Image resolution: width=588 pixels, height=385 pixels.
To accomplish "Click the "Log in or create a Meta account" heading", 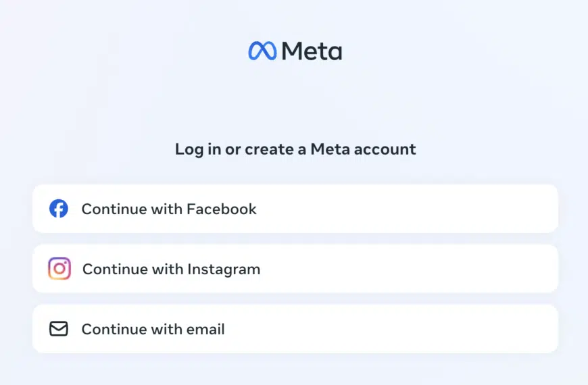I will tap(295, 149).
